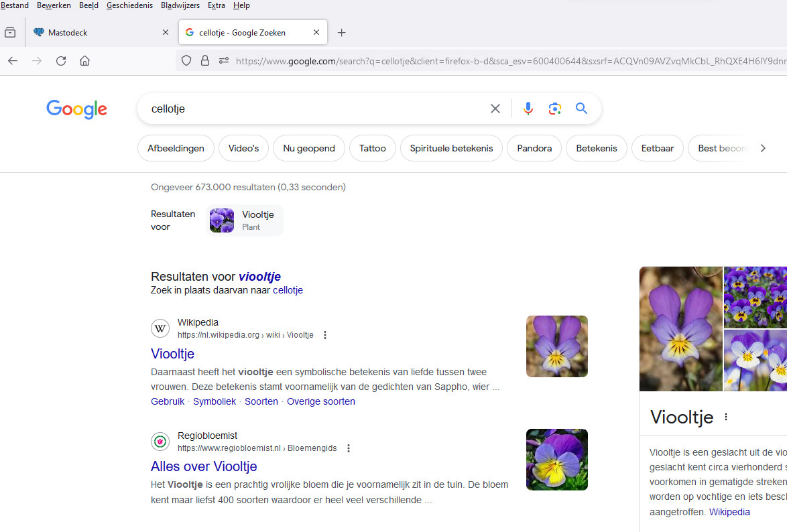Open the Bewerken menu

[54, 5]
